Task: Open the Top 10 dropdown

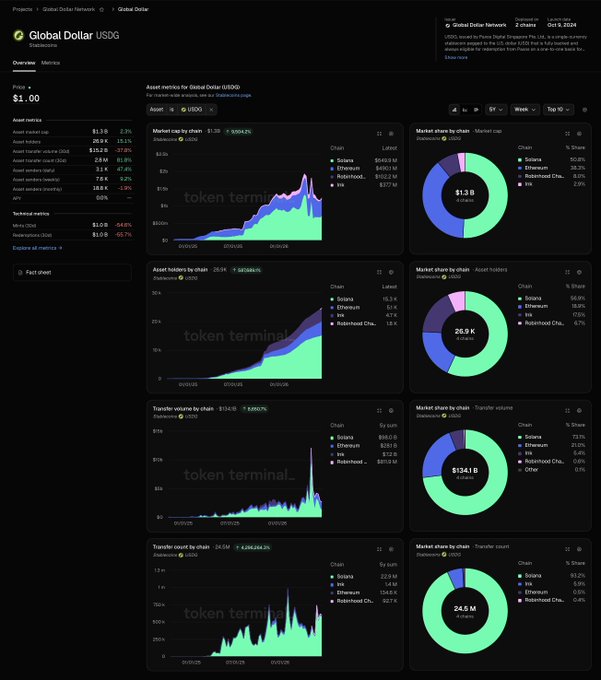Action: click(x=559, y=110)
